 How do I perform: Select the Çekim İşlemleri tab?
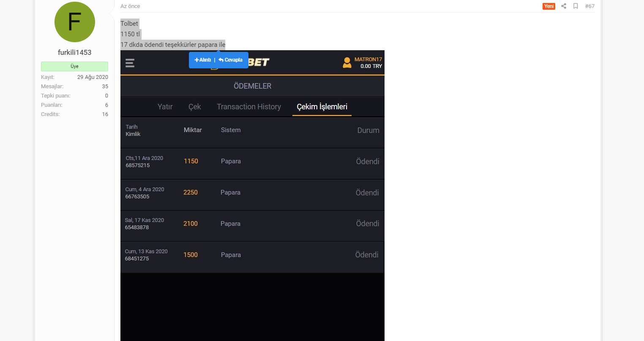[322, 107]
